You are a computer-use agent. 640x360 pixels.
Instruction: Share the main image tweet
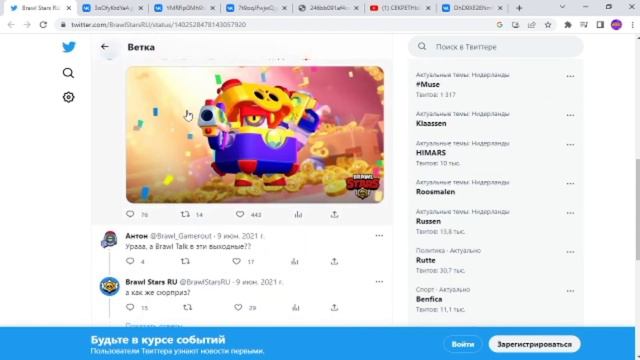click(334, 214)
